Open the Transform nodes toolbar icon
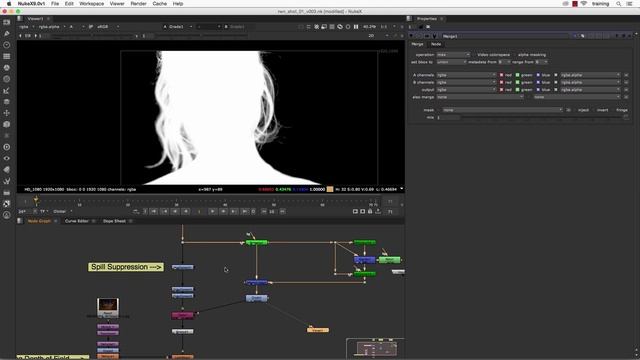This screenshot has width=640, height=360. pyautogui.click(x=7, y=113)
